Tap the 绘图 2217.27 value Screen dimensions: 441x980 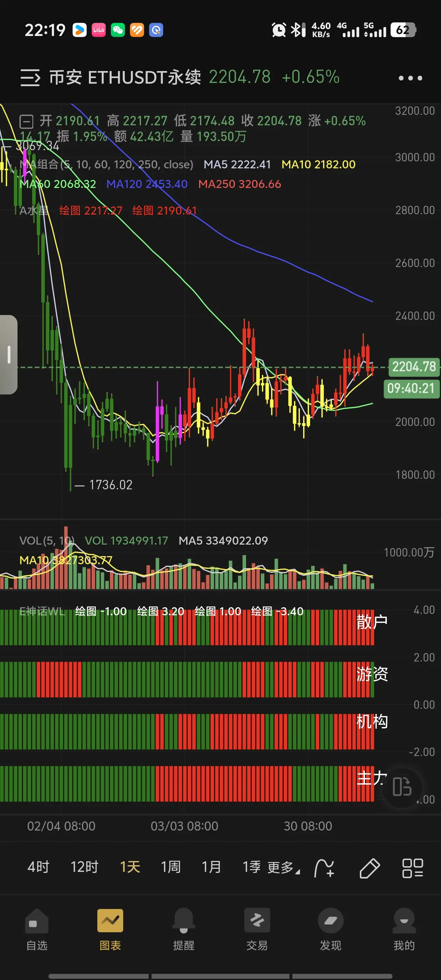coord(91,210)
